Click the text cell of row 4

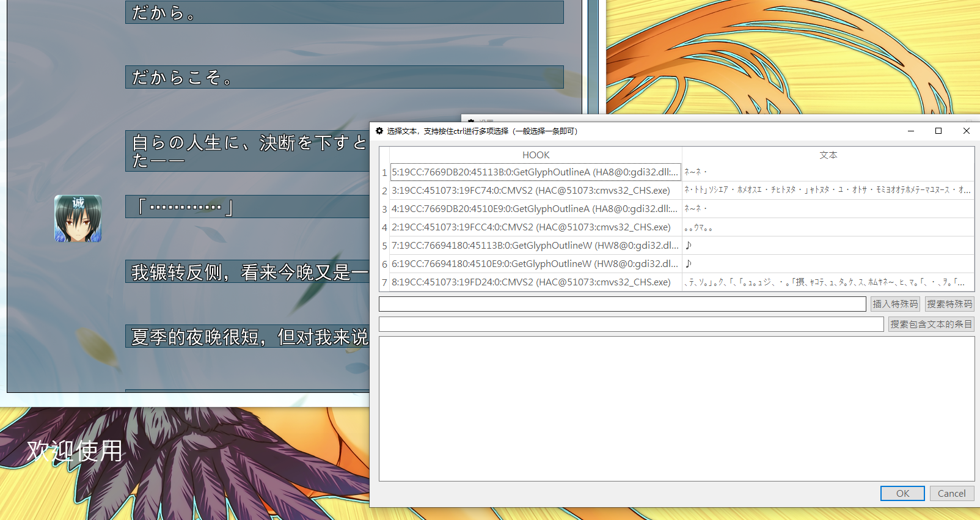pos(828,227)
